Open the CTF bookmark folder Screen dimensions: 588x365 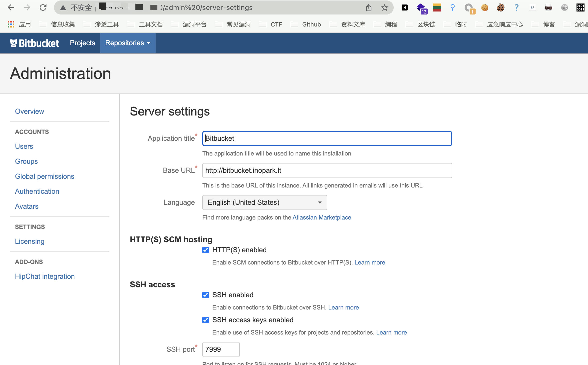(271, 24)
